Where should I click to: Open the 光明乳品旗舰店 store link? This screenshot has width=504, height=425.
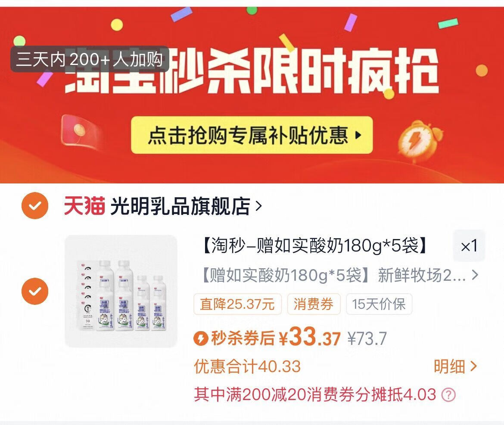(x=180, y=205)
